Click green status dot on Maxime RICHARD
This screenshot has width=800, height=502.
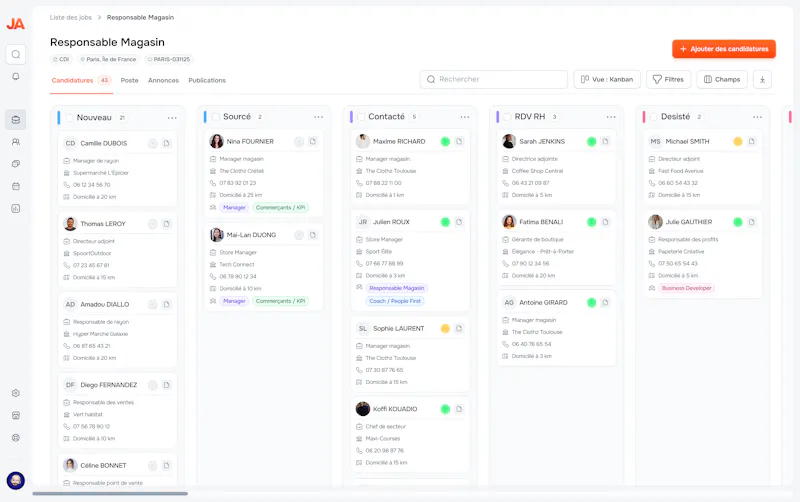coord(445,141)
